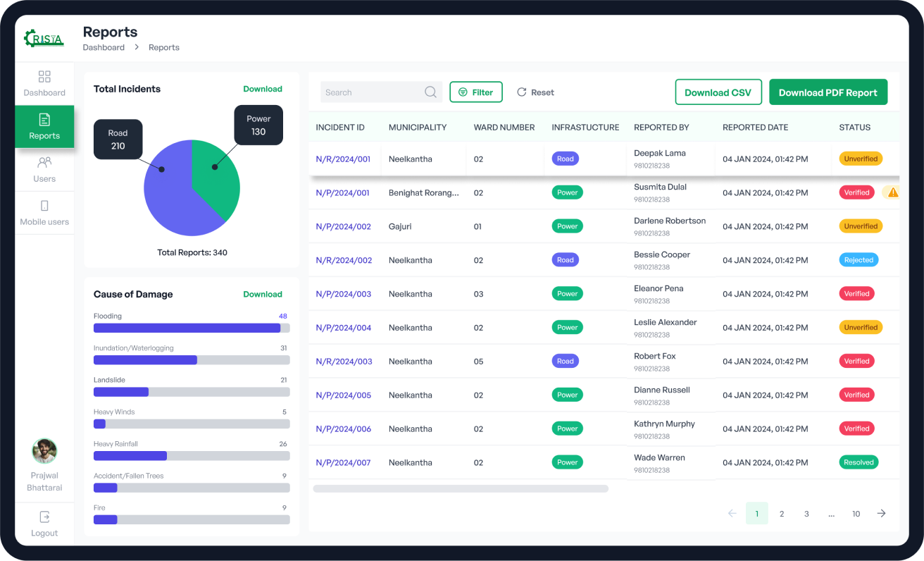Screen dimensions: 924x561
Task: Open Mobile users phone icon
Action: [x=44, y=206]
